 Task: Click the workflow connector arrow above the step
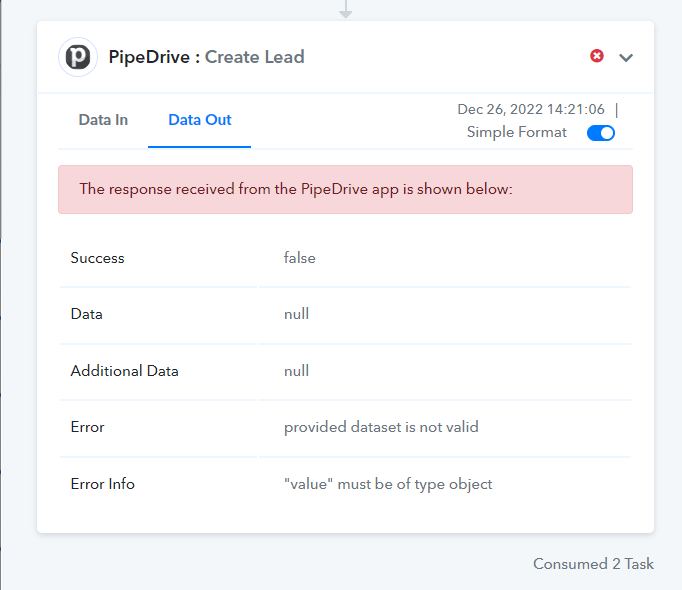click(346, 9)
